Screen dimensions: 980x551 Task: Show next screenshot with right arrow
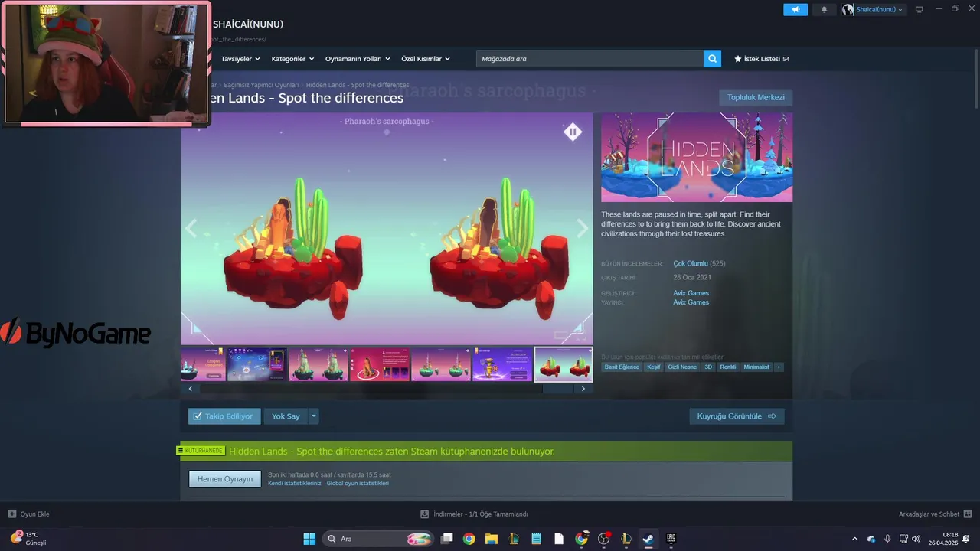(x=583, y=228)
